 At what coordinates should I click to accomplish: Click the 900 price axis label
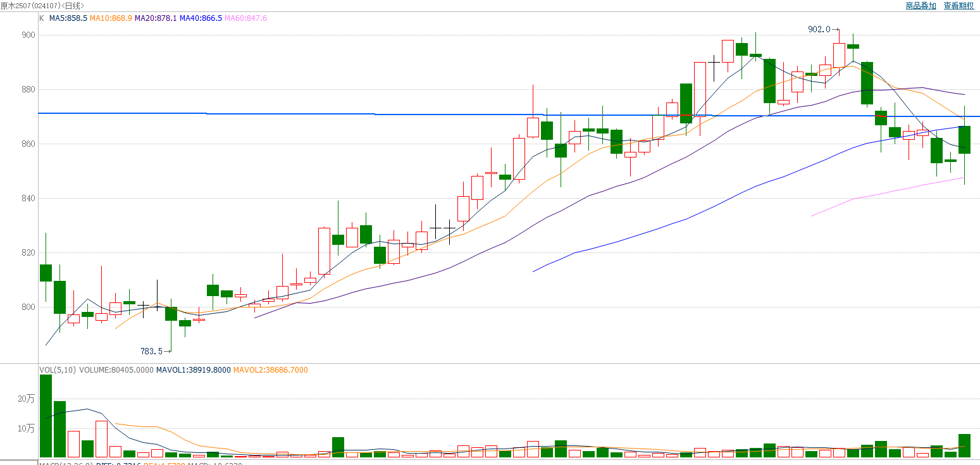[x=28, y=35]
